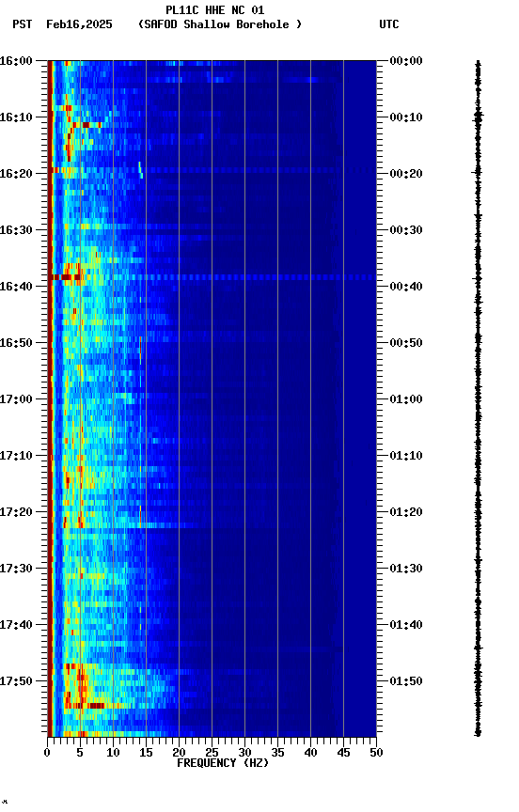Click the 01:20 UTC time label

pos(406,513)
